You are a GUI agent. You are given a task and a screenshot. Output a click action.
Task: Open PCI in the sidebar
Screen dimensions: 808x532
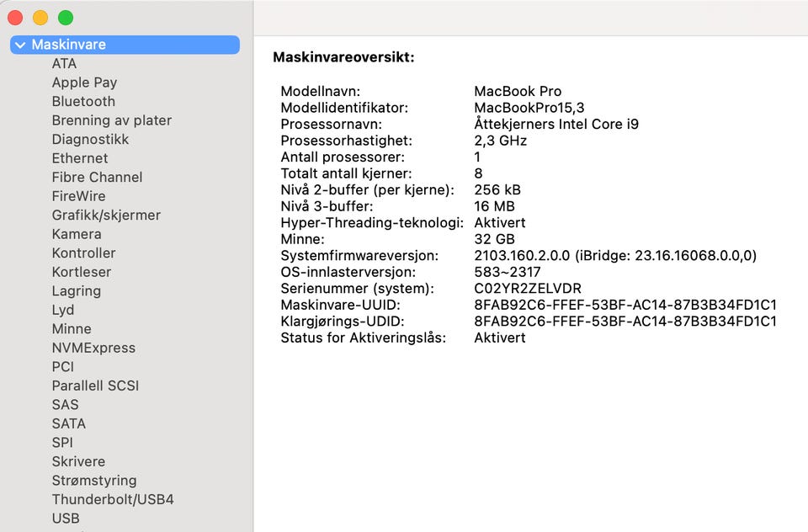63,367
